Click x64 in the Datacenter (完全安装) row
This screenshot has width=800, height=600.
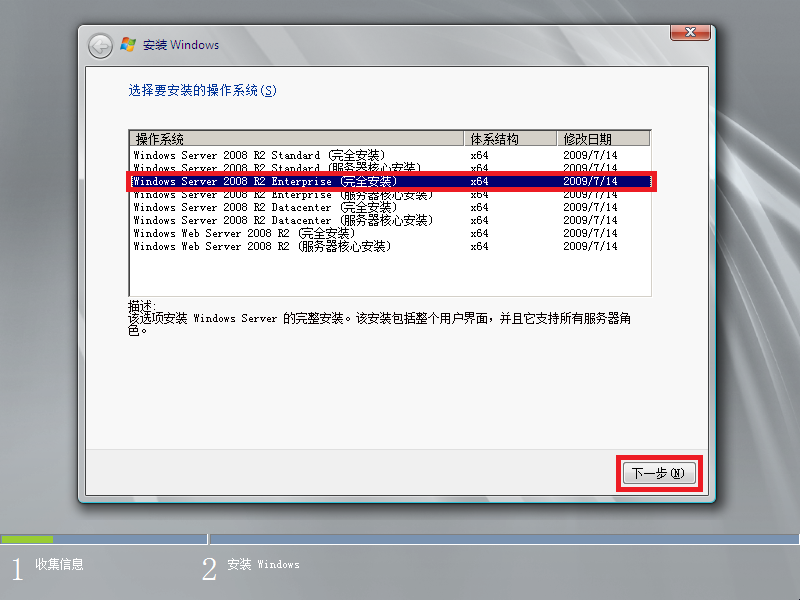pos(479,208)
